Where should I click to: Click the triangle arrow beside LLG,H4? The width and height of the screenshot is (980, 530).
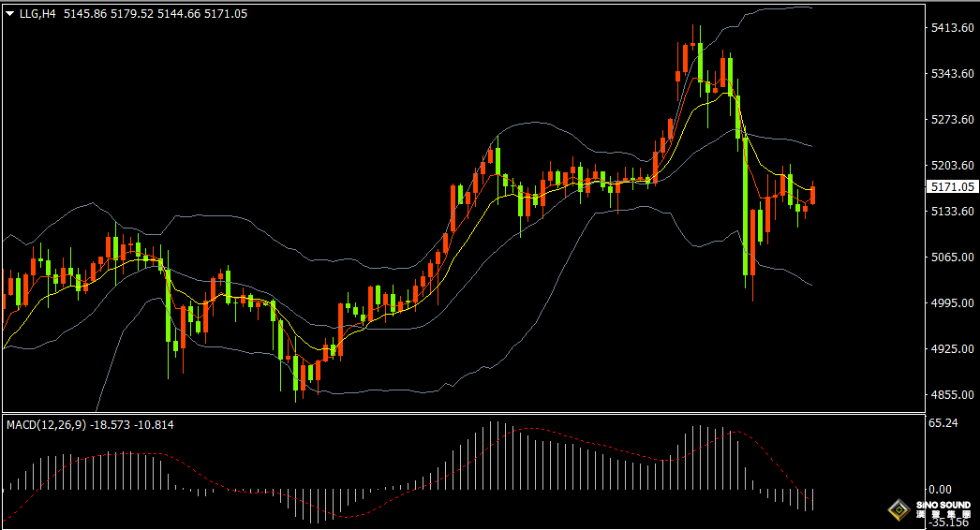pos(10,13)
